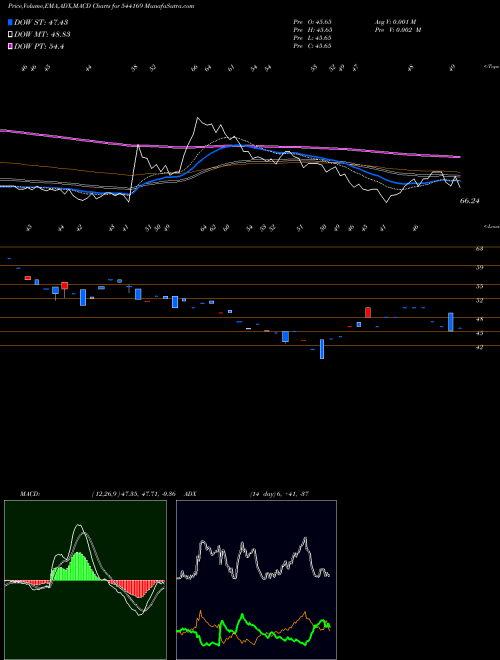Viewport: 500px width, 660px height.
Task: Click the MACD histogram chart panel
Action: click(85, 580)
